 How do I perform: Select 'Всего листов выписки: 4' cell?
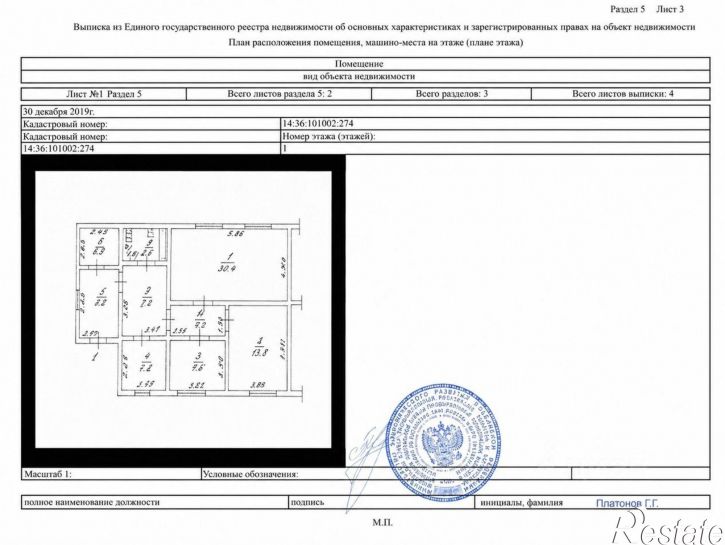[x=621, y=94]
